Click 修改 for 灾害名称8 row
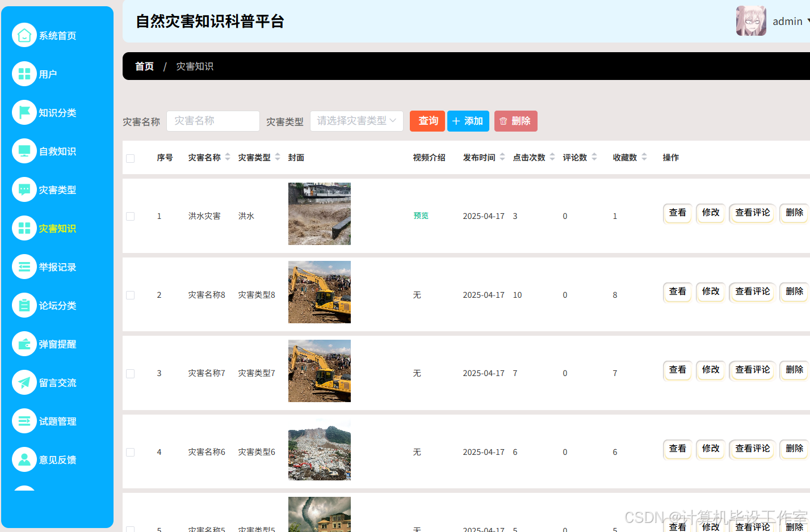Viewport: 810px width, 532px height. coord(711,292)
